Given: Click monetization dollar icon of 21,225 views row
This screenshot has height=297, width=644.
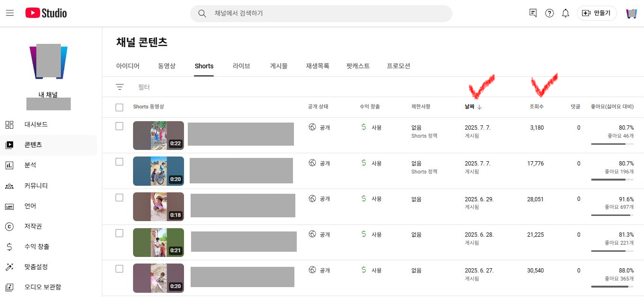Looking at the screenshot, I should [364, 234].
